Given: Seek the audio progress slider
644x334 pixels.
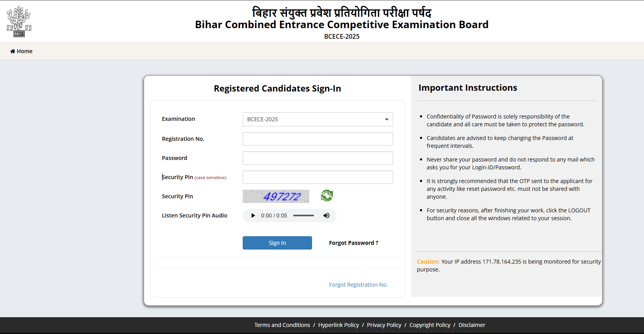Looking at the screenshot, I should [303, 215].
